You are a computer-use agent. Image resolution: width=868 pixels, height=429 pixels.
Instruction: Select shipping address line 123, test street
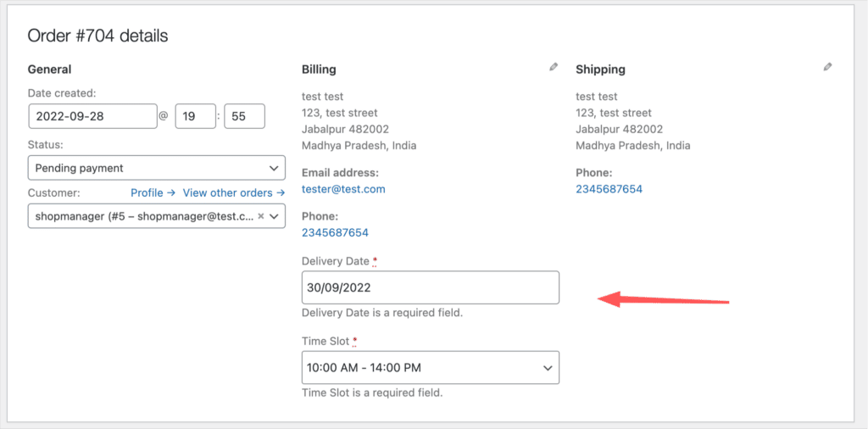tap(614, 113)
